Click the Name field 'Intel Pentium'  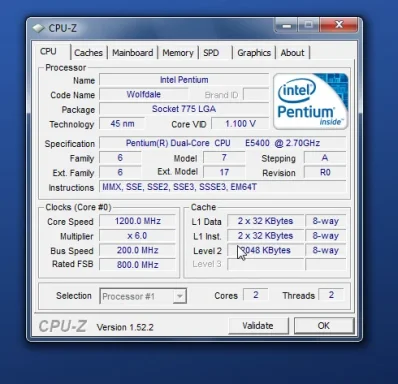click(x=184, y=80)
